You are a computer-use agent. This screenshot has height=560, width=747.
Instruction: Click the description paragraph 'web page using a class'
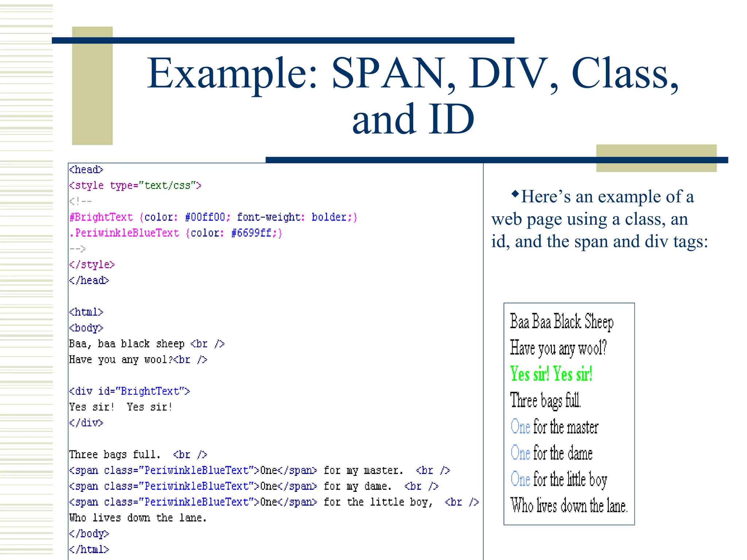[x=589, y=219]
